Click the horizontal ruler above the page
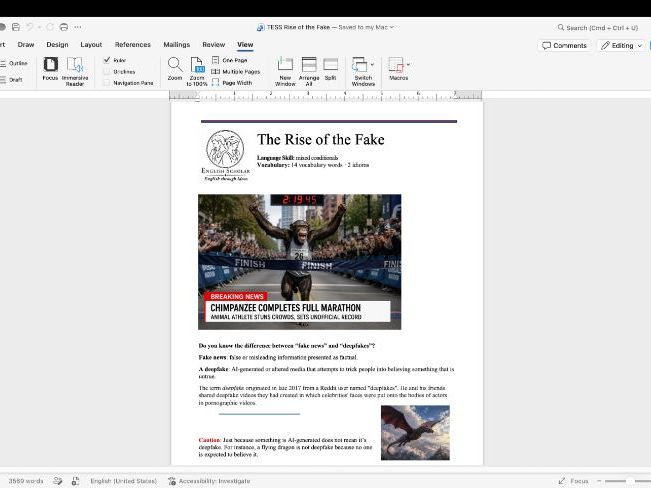The image size is (651, 488). pyautogui.click(x=326, y=96)
